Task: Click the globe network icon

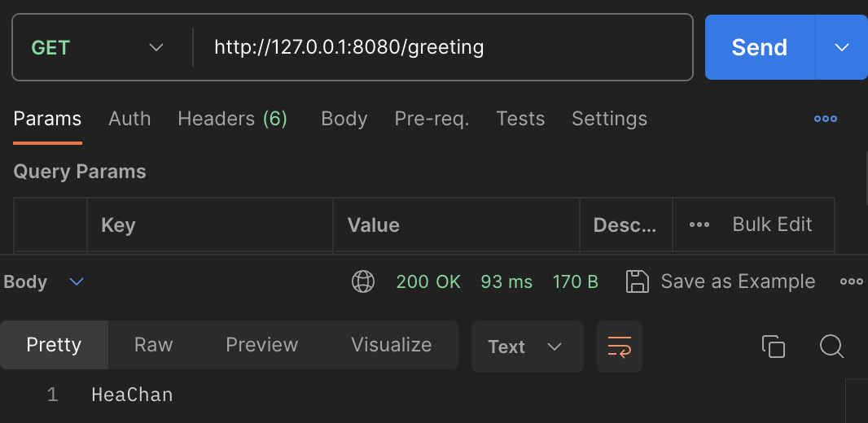Action: pyautogui.click(x=362, y=281)
